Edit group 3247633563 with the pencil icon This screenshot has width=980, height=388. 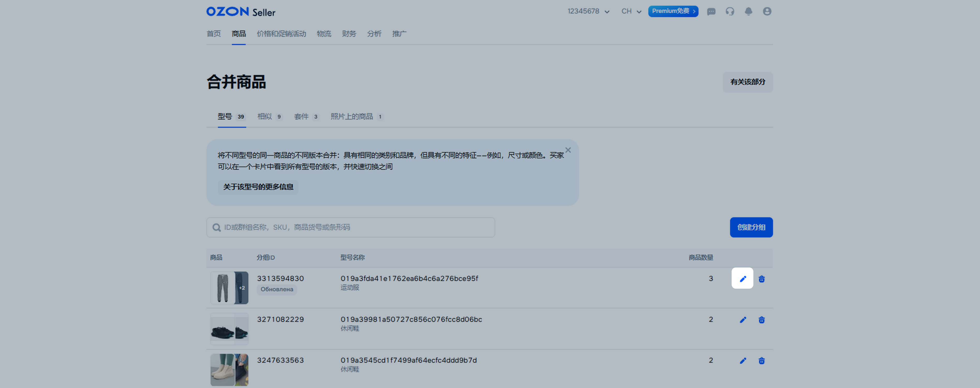click(743, 361)
